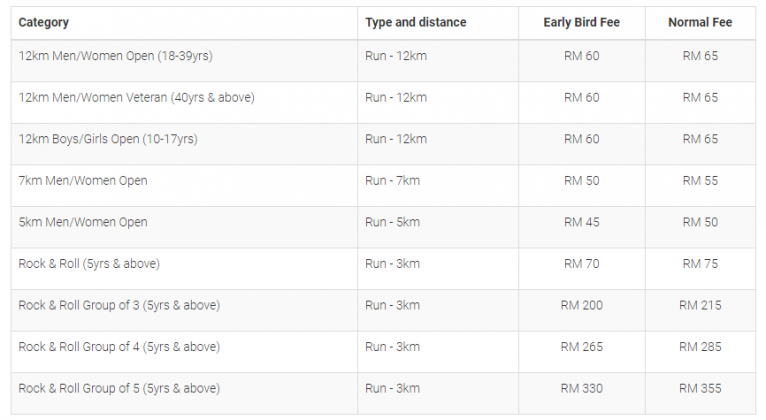Click the RM 45 early bird fee

click(x=581, y=222)
